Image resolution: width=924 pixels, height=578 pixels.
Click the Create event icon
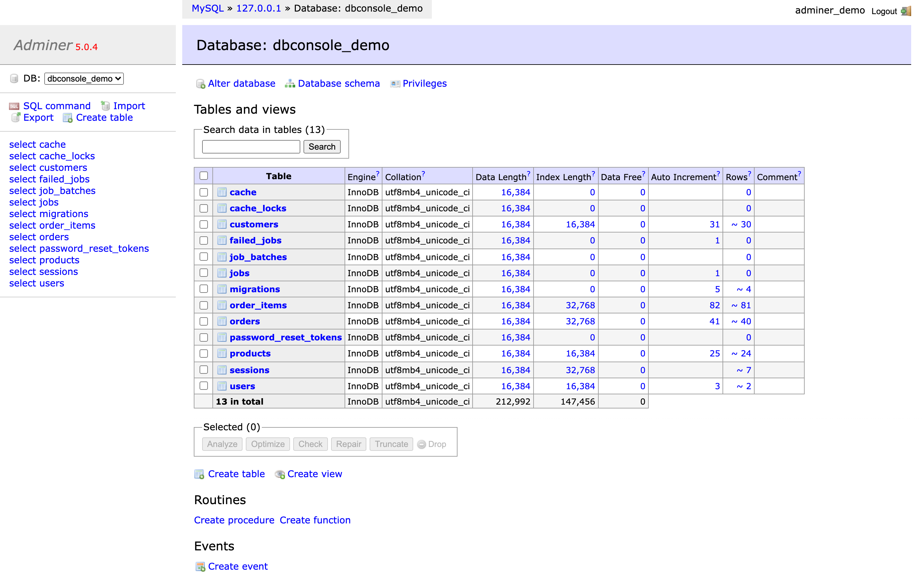click(x=200, y=566)
